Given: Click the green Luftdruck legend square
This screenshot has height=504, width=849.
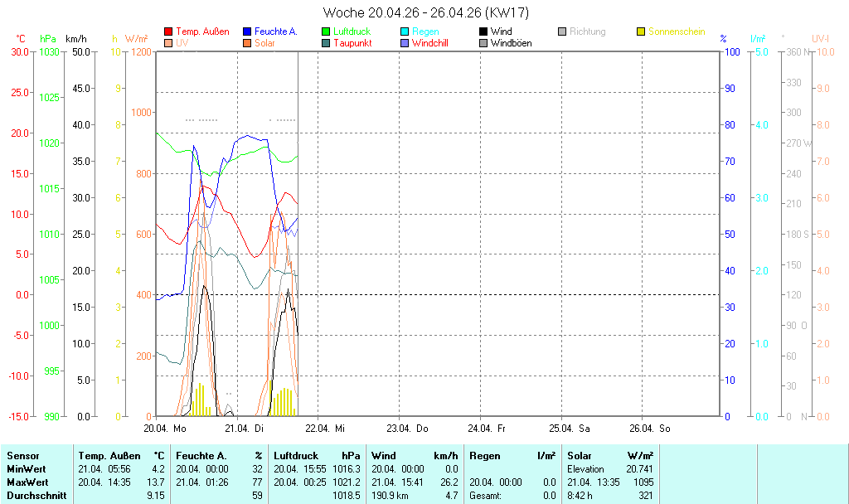Looking at the screenshot, I should (x=327, y=31).
